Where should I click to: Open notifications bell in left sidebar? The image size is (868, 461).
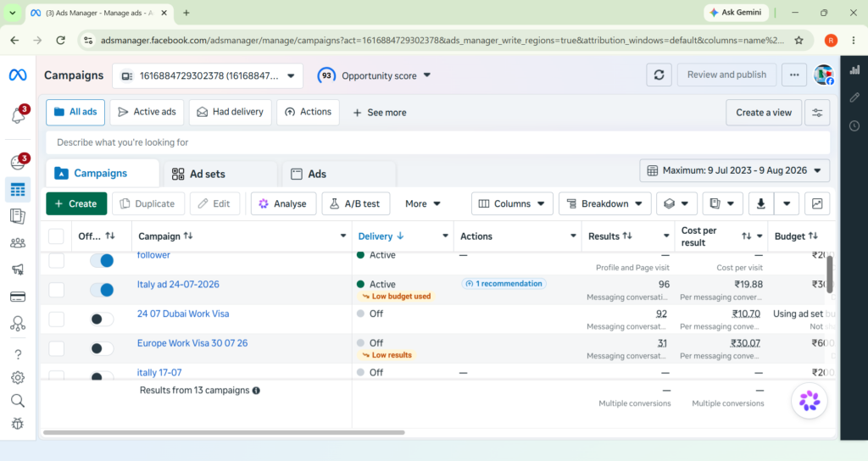[18, 115]
